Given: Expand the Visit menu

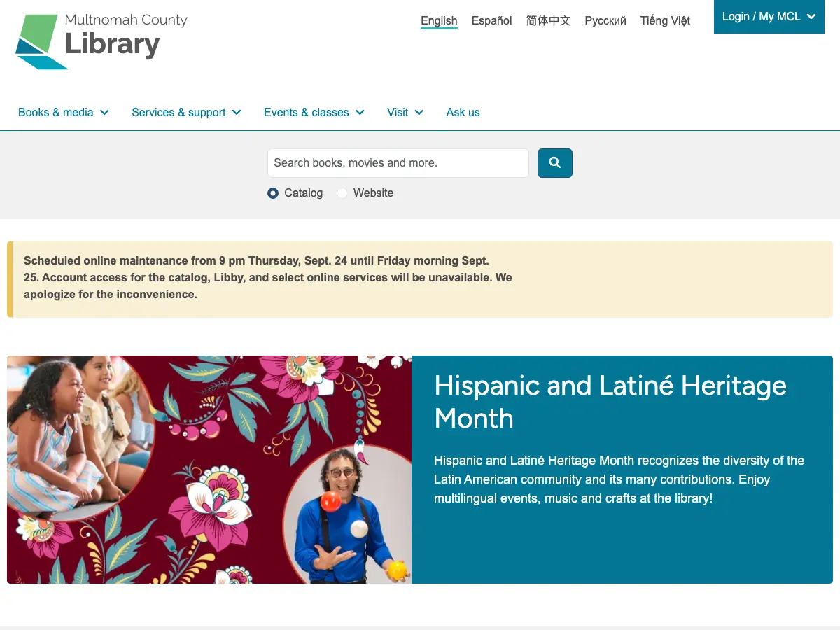Looking at the screenshot, I should pos(405,112).
